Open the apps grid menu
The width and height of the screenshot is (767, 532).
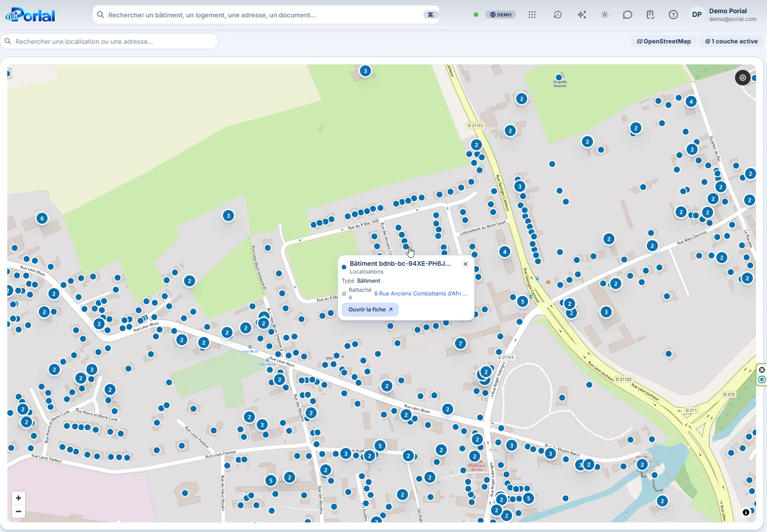(x=532, y=15)
